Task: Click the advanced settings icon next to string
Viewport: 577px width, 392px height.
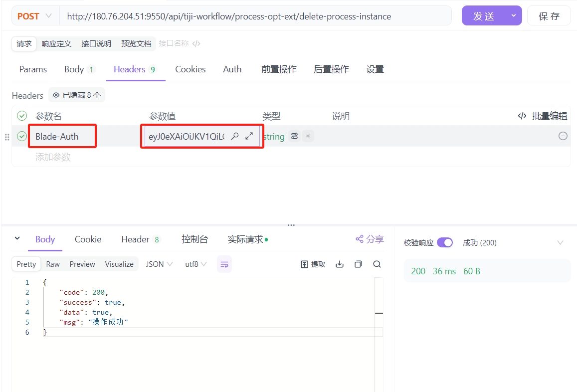Action: click(294, 136)
